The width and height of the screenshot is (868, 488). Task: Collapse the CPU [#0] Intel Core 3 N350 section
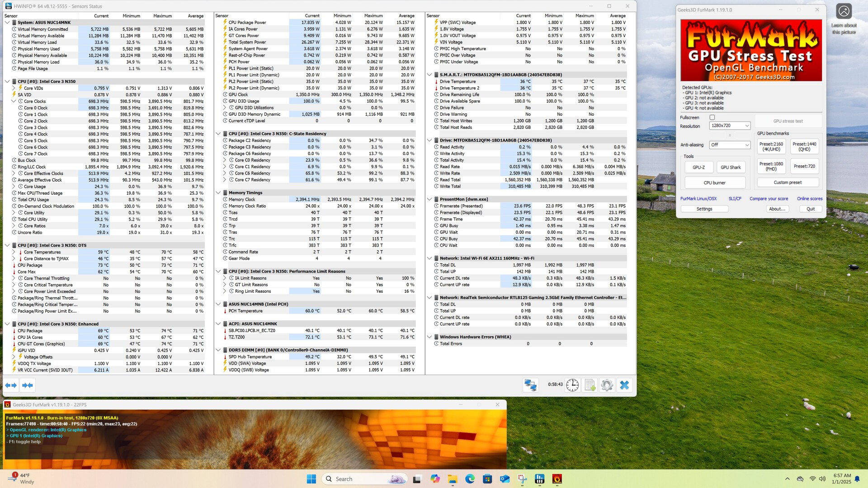coord(7,82)
